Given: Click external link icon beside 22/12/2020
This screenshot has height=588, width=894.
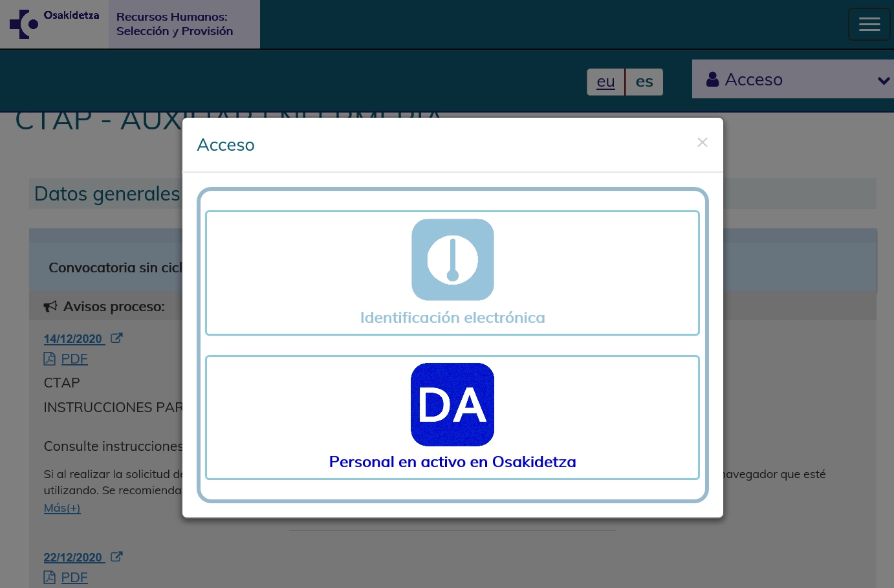Looking at the screenshot, I should [x=116, y=556].
